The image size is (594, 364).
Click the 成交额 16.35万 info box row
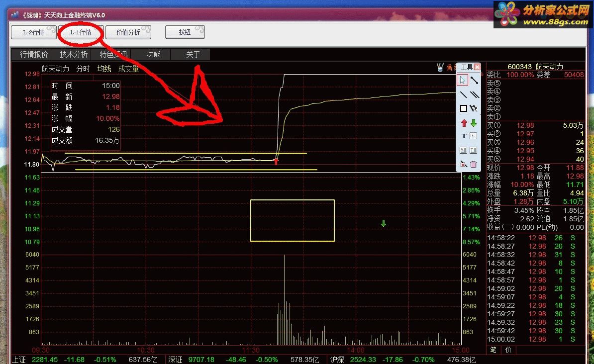click(x=86, y=141)
